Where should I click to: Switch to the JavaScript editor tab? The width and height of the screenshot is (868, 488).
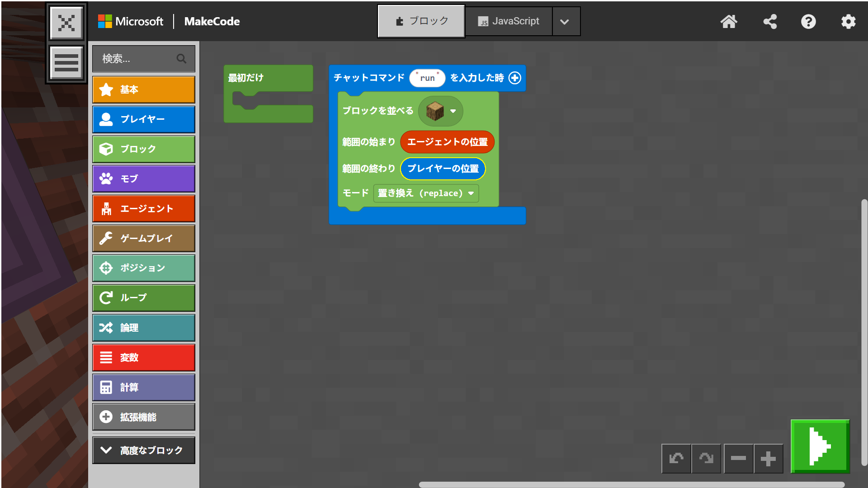pos(509,21)
